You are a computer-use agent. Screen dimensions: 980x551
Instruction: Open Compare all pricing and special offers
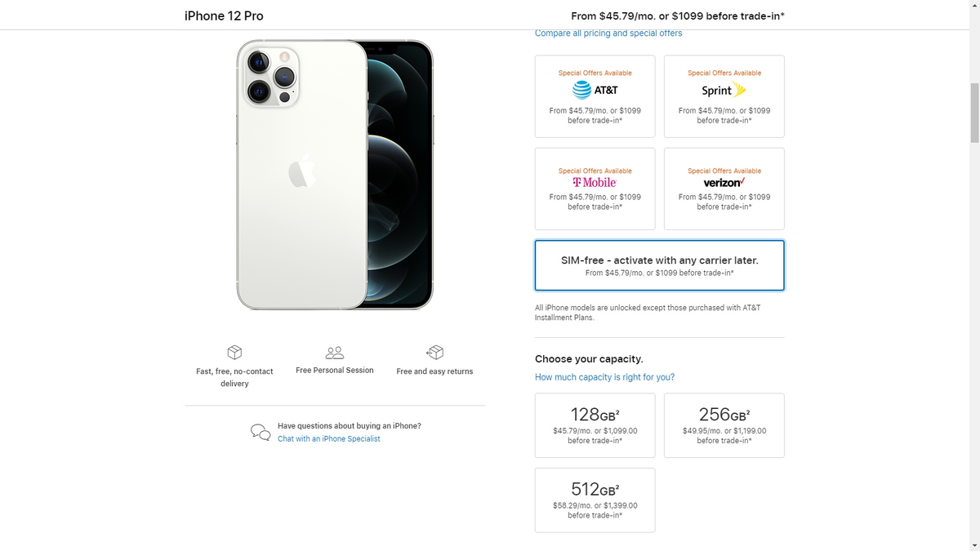point(608,33)
